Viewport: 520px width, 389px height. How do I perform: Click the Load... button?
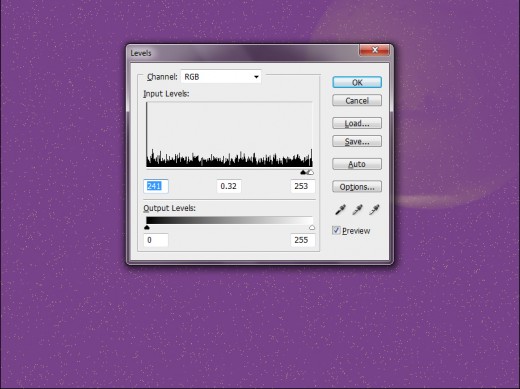(x=357, y=123)
